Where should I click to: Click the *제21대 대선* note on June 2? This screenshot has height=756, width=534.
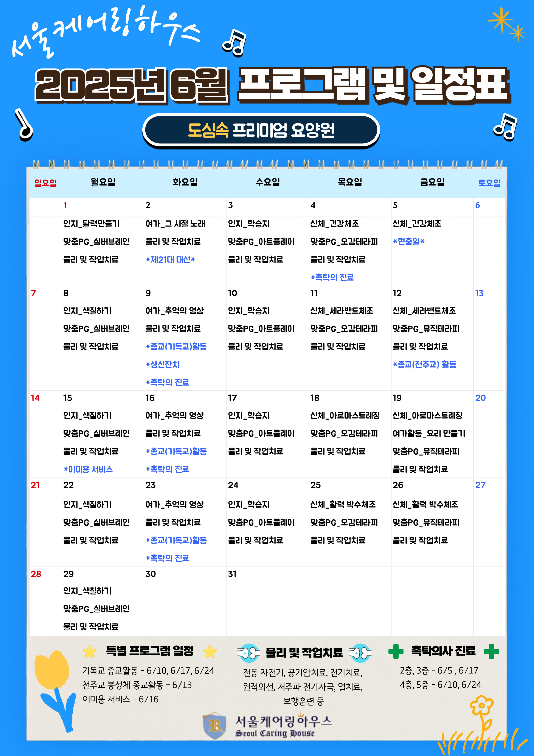tap(171, 260)
